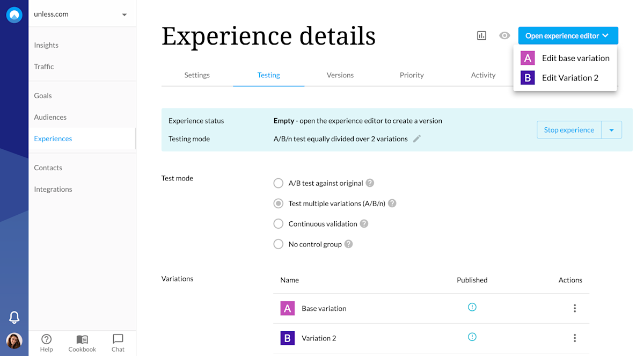Screen dimensions: 644x356
Task: Open the notifications bell
Action: (x=14, y=317)
